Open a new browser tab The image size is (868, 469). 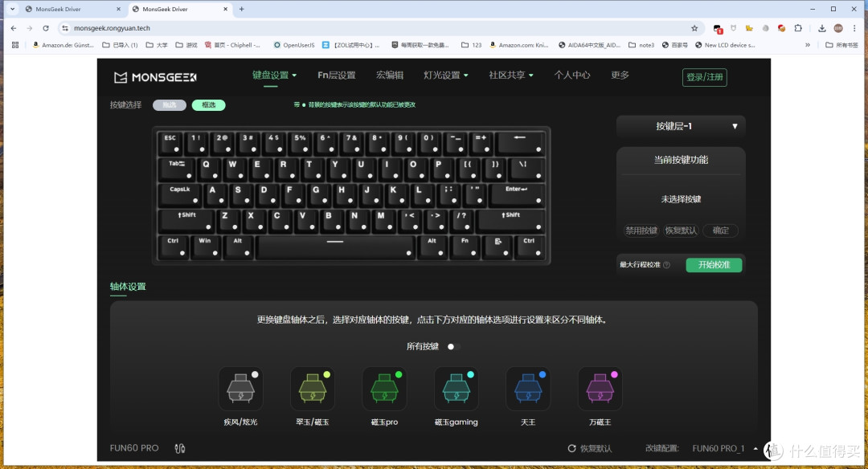241,9
